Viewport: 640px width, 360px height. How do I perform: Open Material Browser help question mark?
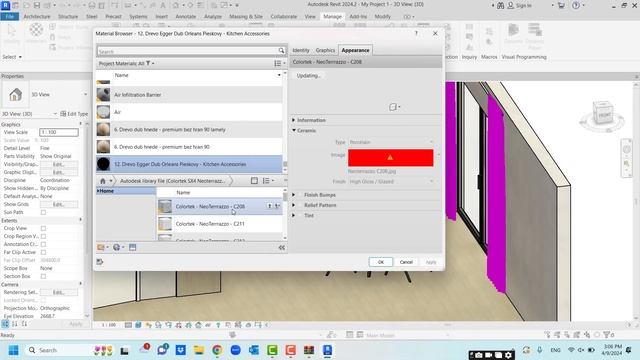point(416,33)
